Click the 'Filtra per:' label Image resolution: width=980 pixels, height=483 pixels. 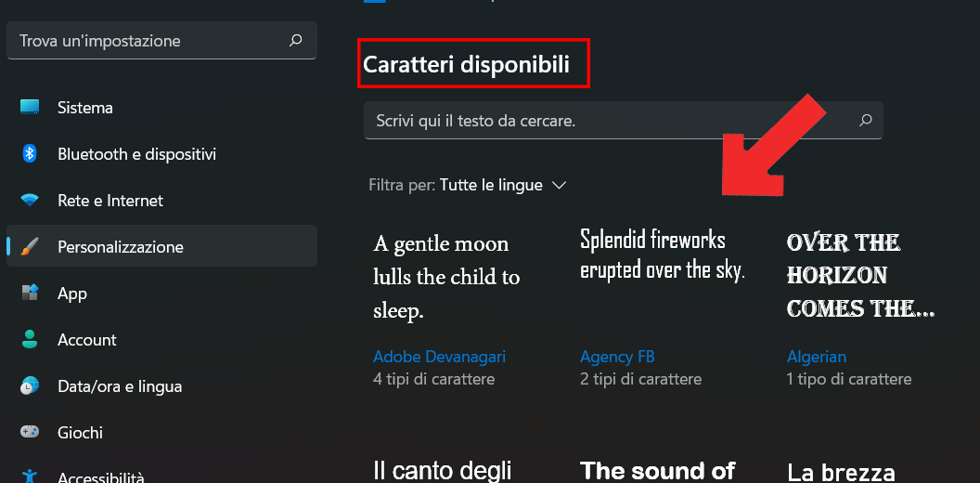click(402, 185)
